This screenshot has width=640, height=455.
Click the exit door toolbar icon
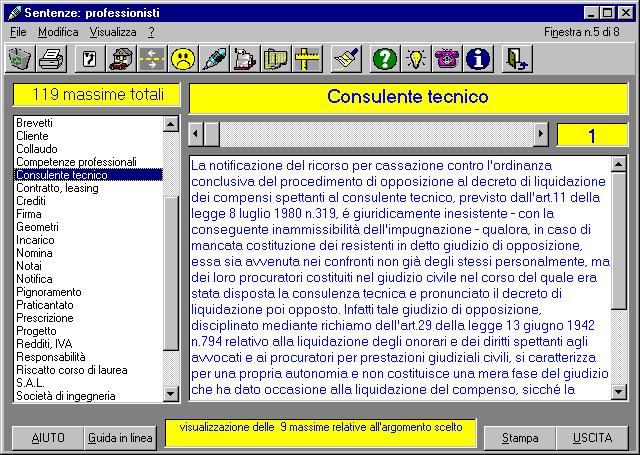click(x=517, y=59)
